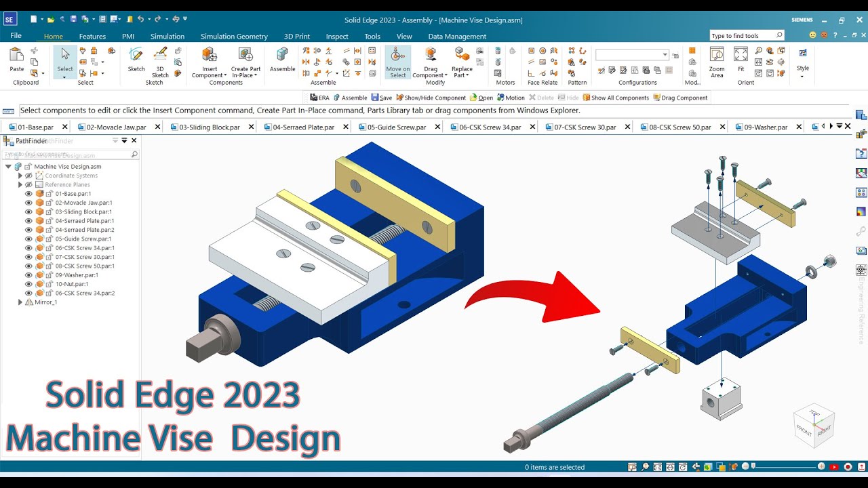Viewport: 868px width, 488px height.
Task: Hide 03-Sliding Block.par:1 via eye icon
Action: (x=28, y=211)
